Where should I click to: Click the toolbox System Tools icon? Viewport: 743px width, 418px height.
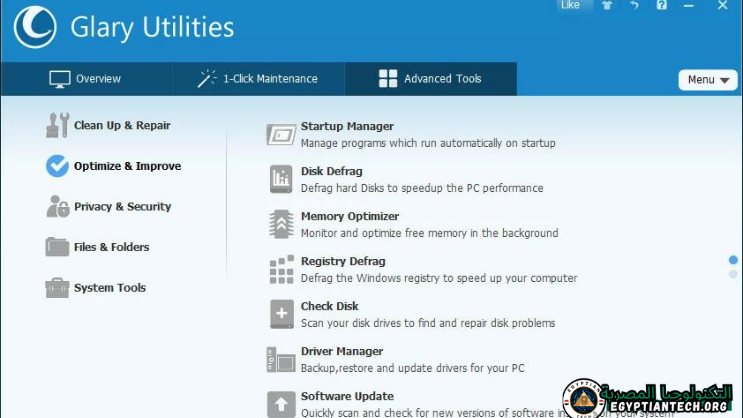[x=57, y=288]
